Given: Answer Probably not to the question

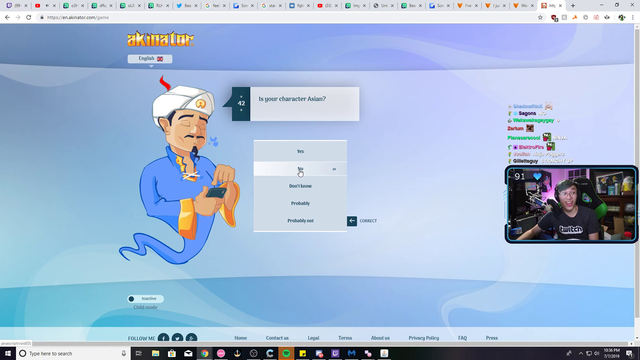Looking at the screenshot, I should click(300, 221).
